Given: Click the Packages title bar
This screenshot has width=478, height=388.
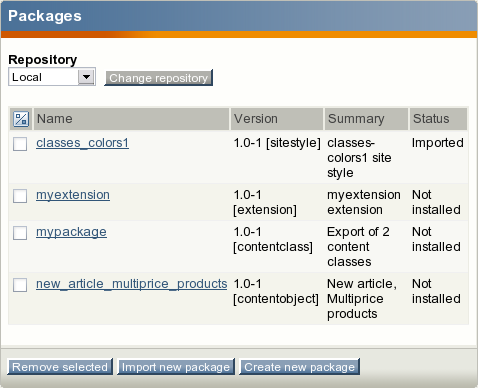Looking at the screenshot, I should click(x=239, y=16).
